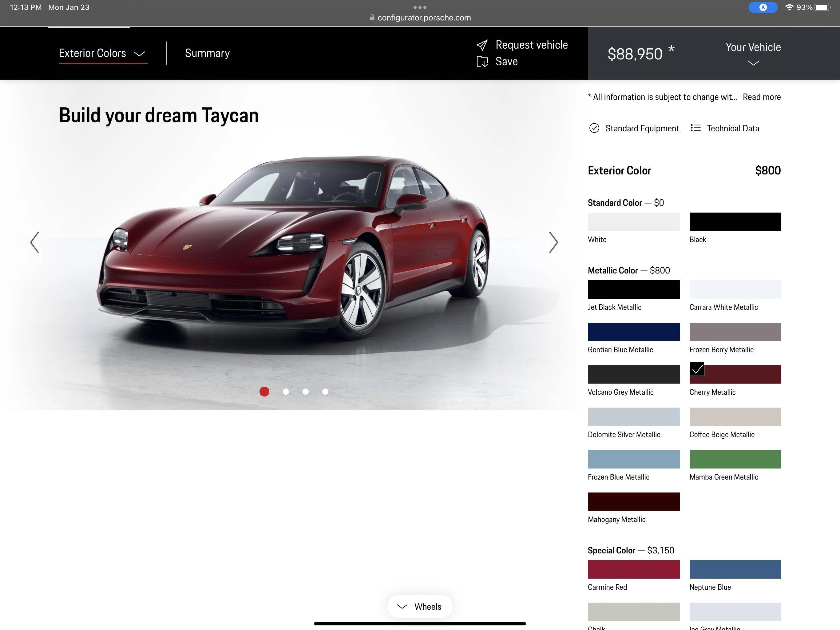
Task: Show the previous car image with left arrow
Action: coord(34,242)
